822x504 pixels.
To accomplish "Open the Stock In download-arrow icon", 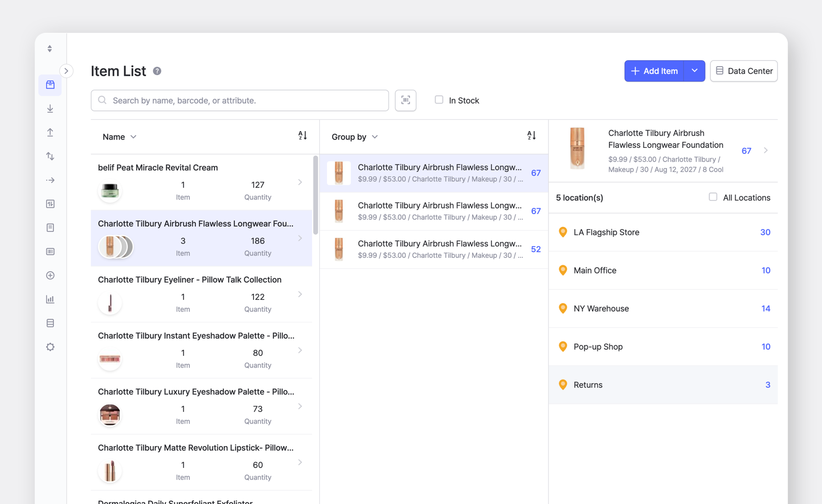I will (50, 109).
